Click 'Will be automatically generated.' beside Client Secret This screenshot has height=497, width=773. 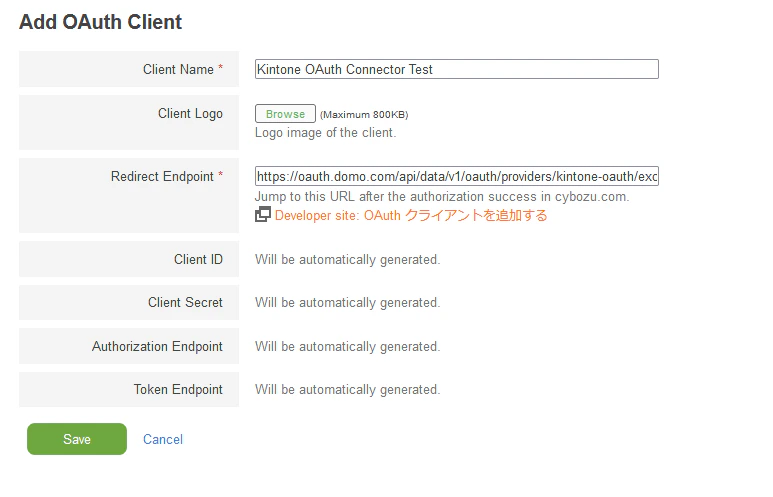coord(348,303)
